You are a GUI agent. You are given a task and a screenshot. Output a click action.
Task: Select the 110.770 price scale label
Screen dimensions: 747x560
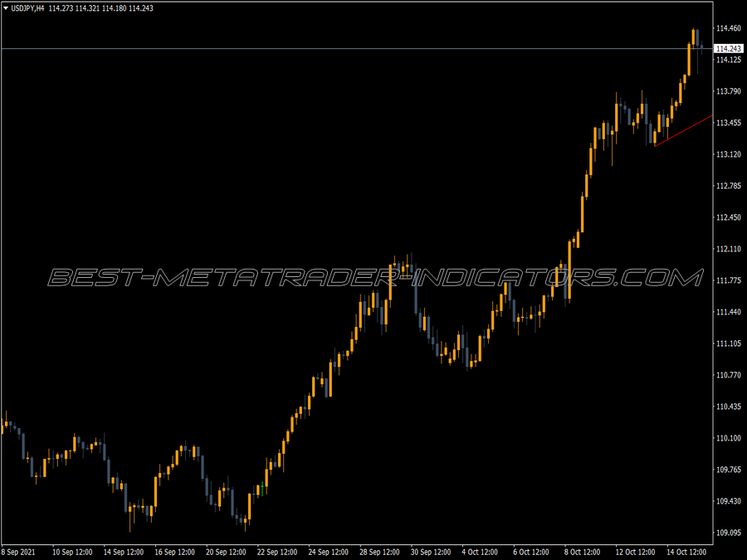point(729,375)
